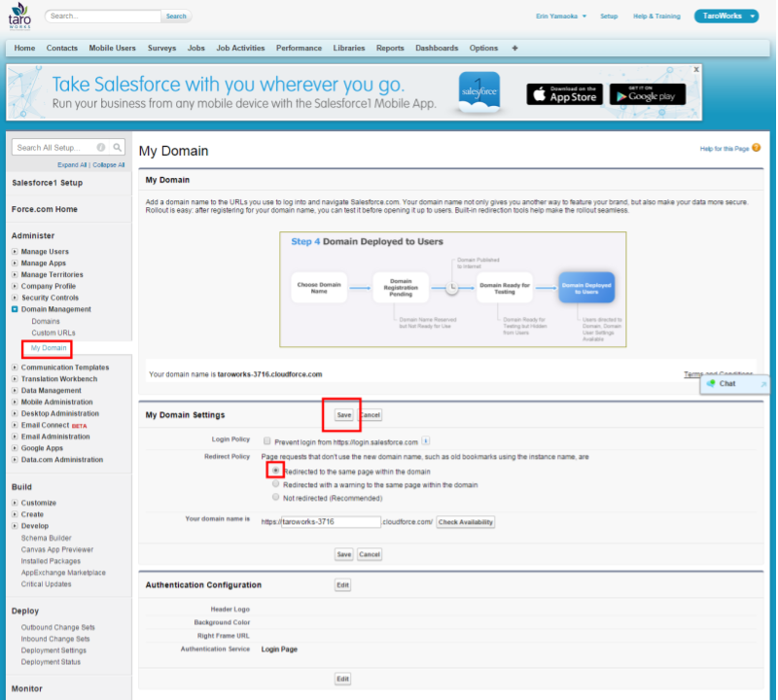Expand Translation Workbench node
Screen dimensions: 778x700
point(15,378)
